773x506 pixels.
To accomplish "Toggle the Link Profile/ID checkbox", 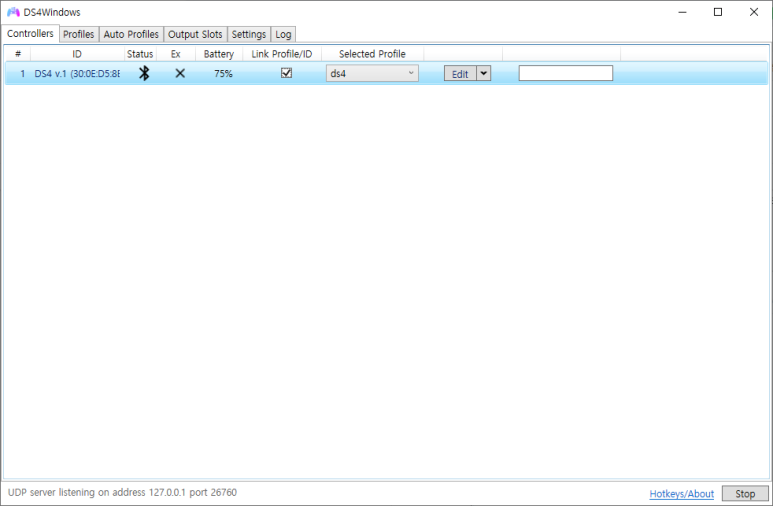I will (x=286, y=73).
